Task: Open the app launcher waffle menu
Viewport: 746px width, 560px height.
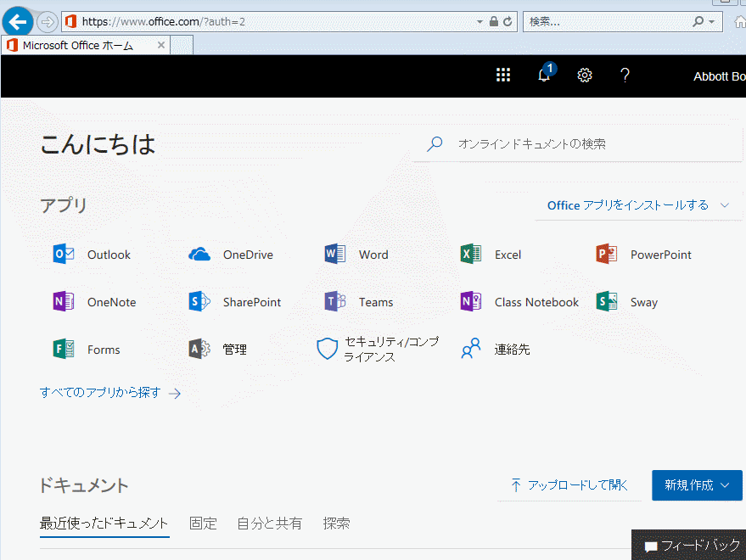Action: click(503, 76)
